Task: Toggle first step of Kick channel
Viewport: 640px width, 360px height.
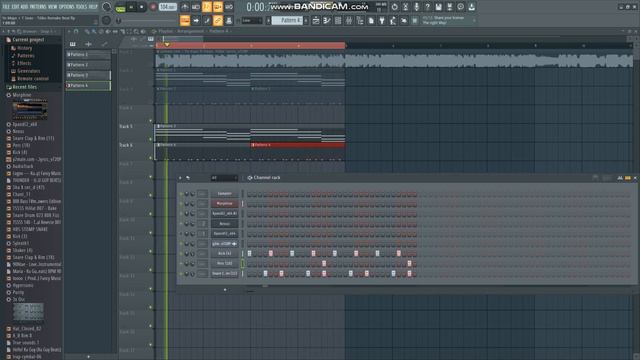Action: tap(249, 253)
